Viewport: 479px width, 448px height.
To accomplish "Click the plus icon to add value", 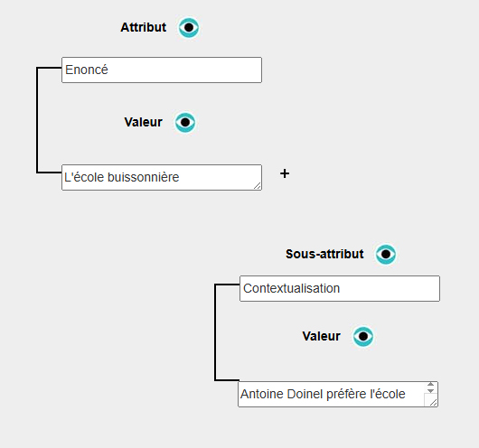I will coord(285,173).
